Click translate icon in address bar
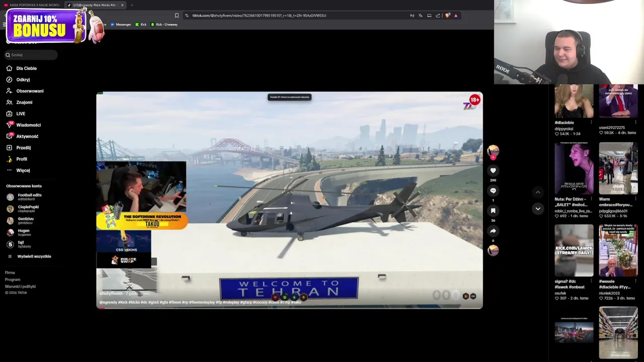The image size is (644, 362). coord(421,16)
